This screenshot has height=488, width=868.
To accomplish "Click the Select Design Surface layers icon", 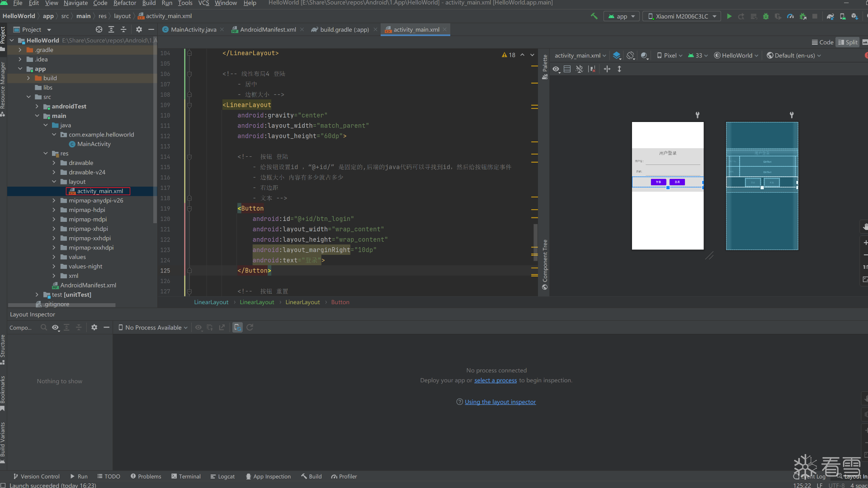I will 617,56.
